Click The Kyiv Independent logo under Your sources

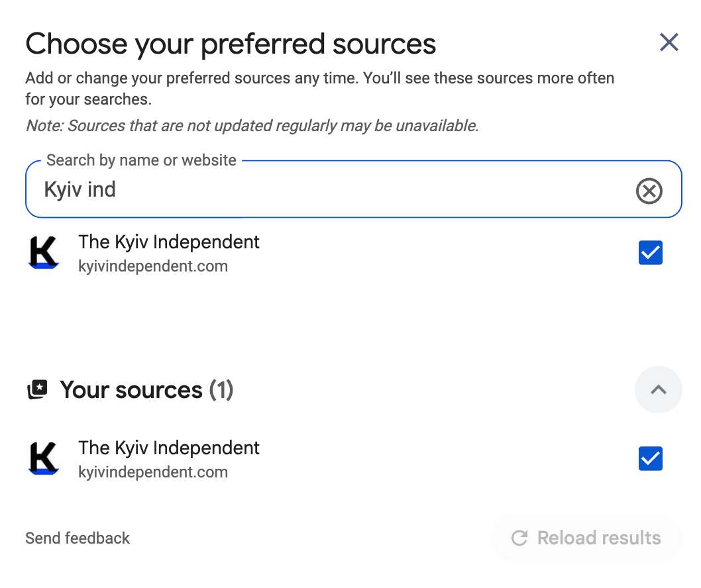(42, 458)
